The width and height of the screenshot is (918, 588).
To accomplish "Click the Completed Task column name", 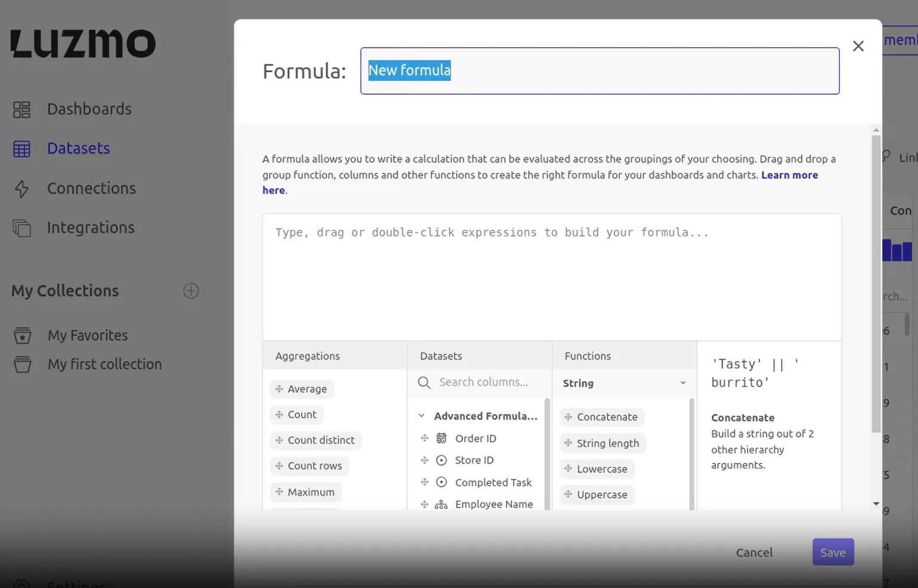I will click(x=493, y=483).
